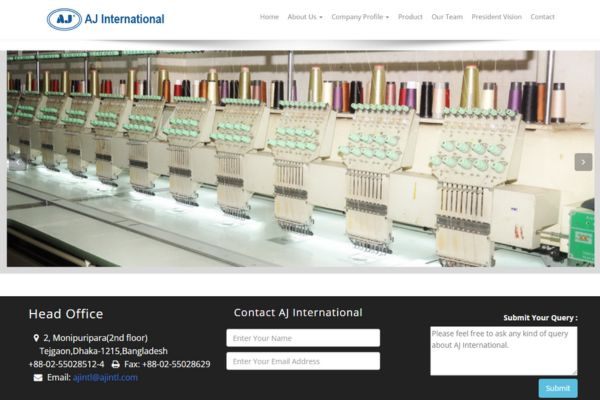Focus the Enter Your Name field

303,338
